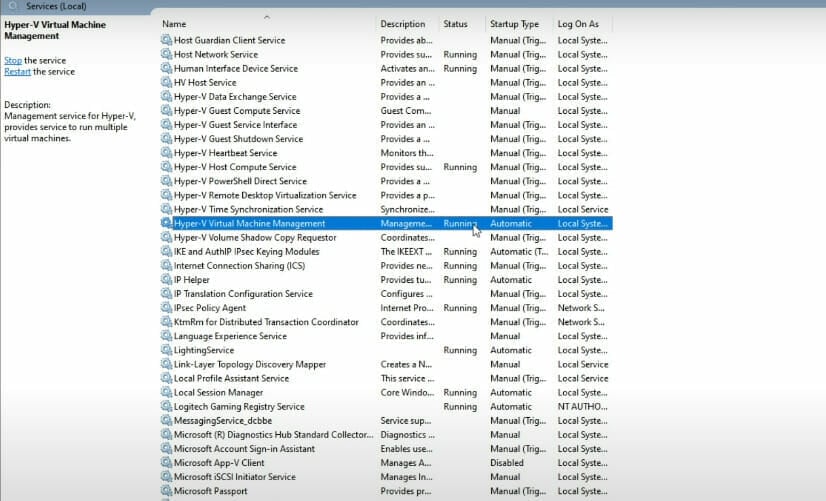Screen dimensions: 826x501
Task: Click NT AUTHO... logon for Logitech Gaming Registry
Action: coord(583,407)
